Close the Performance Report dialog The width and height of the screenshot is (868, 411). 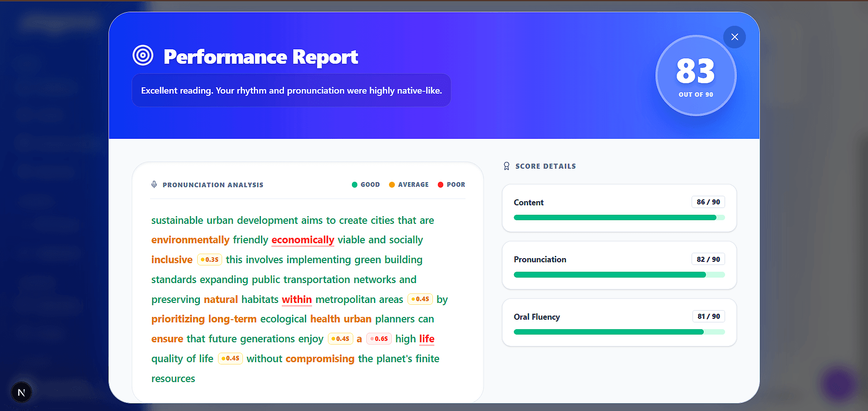tap(735, 37)
